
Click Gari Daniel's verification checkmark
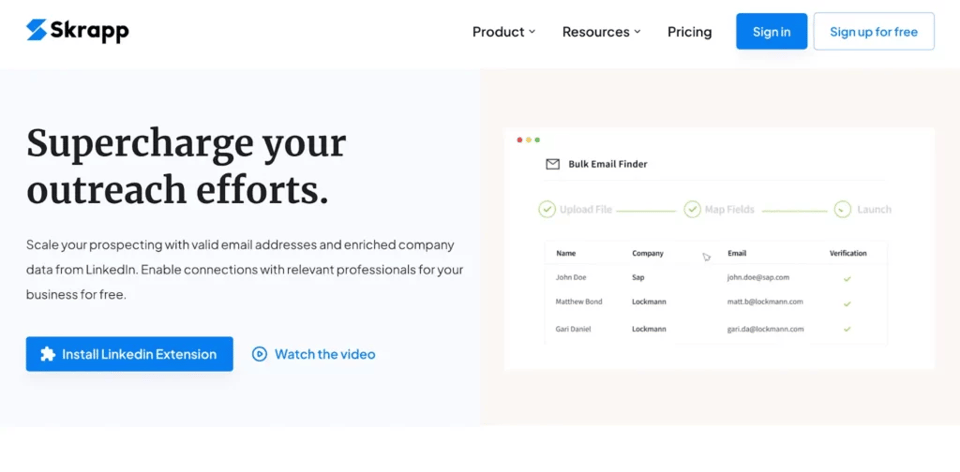click(x=847, y=329)
